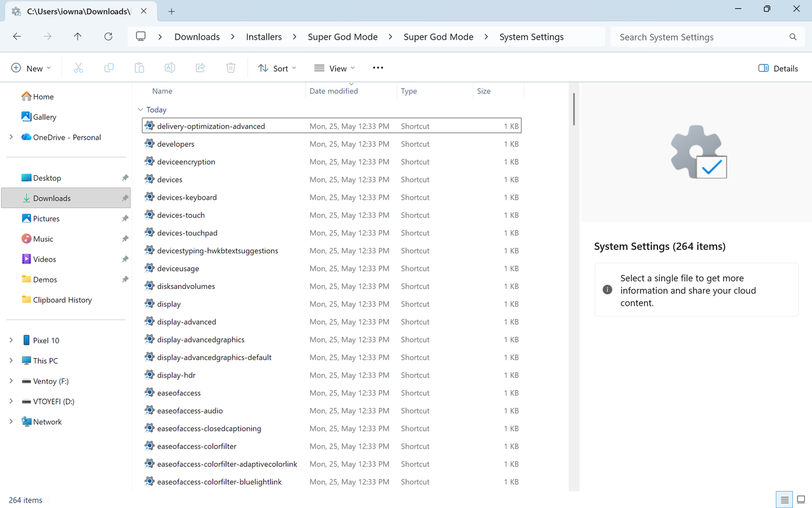The image size is (812, 508).
Task: Open the Sort dropdown menu
Action: [x=277, y=68]
